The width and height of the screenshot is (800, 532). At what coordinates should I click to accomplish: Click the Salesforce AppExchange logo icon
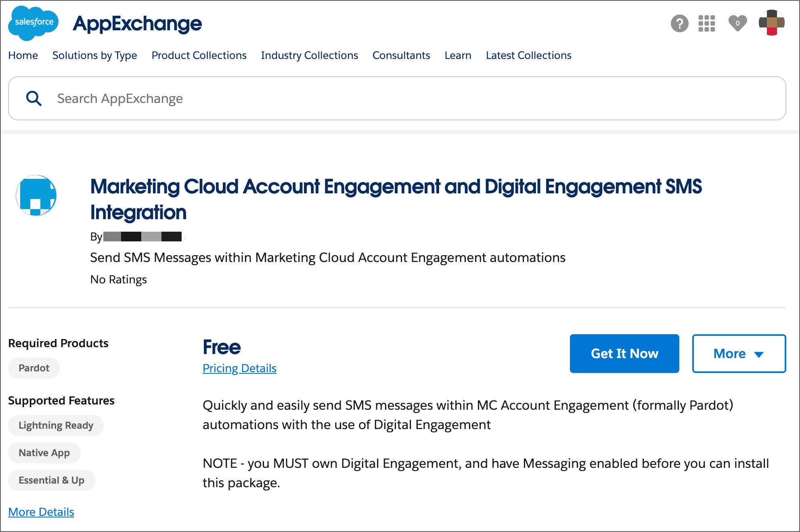click(33, 23)
